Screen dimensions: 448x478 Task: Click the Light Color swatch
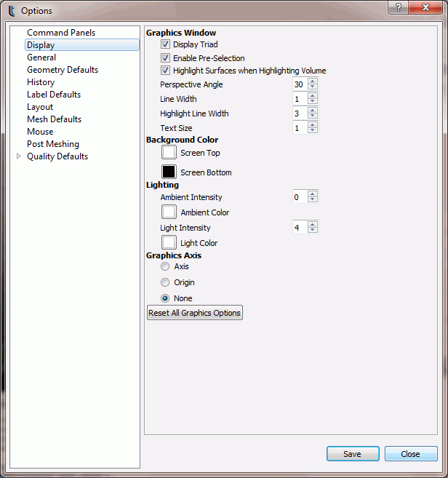coord(169,242)
